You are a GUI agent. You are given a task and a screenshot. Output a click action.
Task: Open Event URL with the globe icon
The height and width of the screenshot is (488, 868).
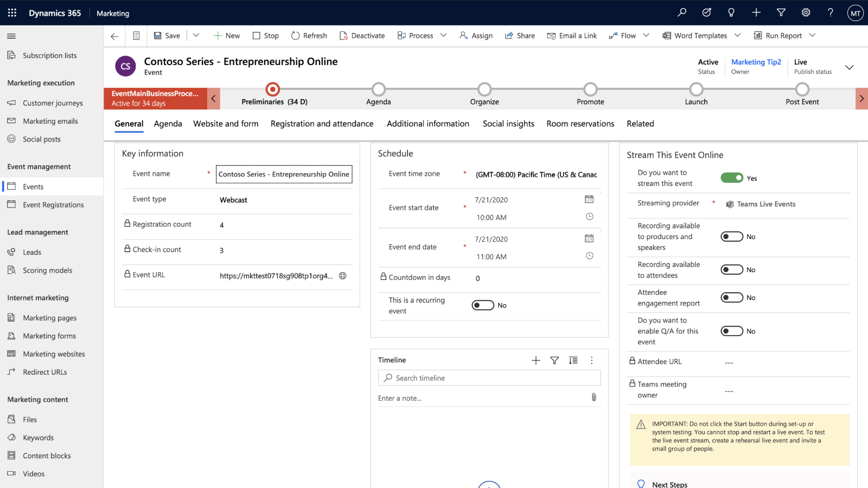tap(343, 275)
